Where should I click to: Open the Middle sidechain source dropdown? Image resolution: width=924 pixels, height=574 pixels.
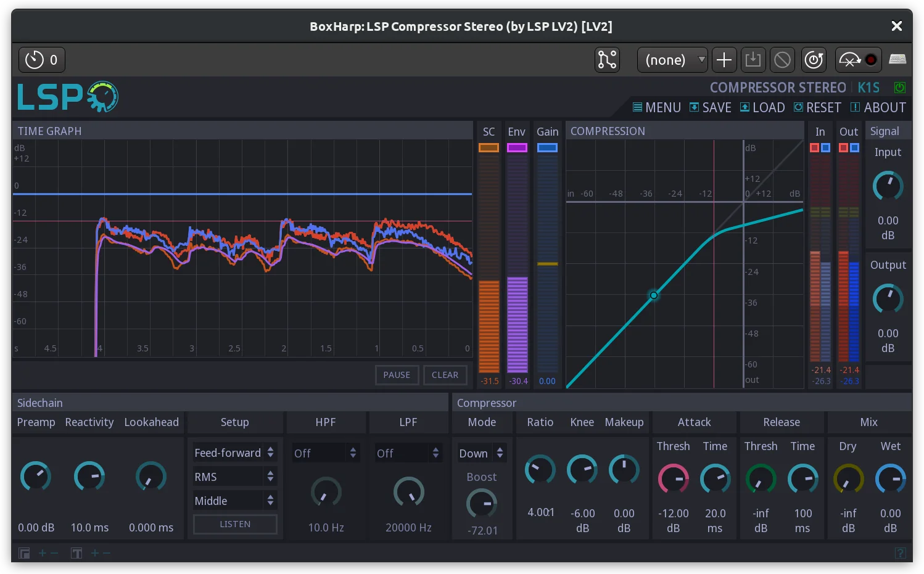tap(235, 501)
